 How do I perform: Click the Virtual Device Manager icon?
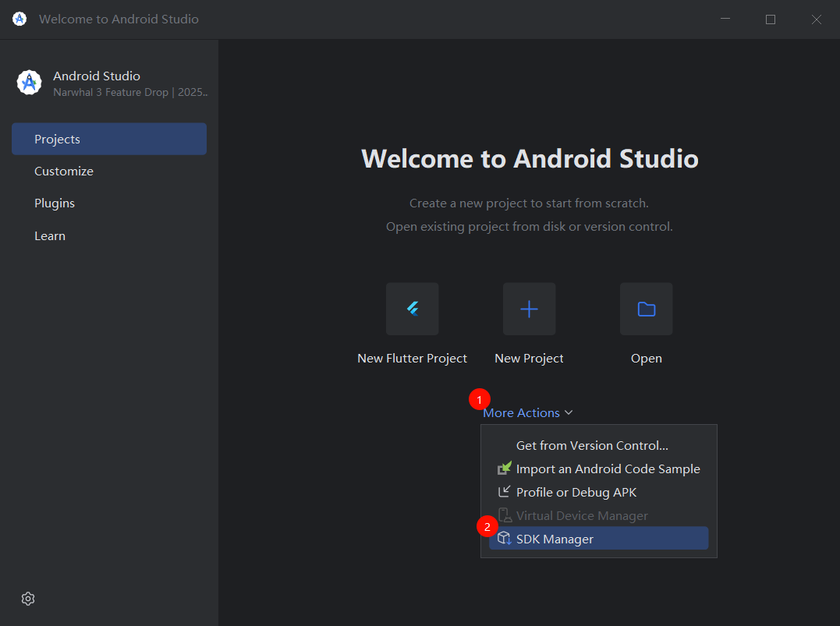[505, 515]
